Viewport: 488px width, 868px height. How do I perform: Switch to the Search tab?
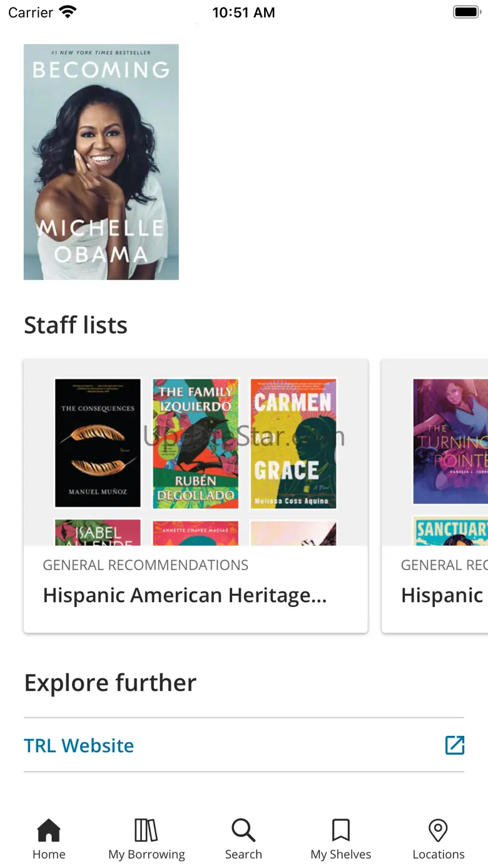pyautogui.click(x=243, y=839)
